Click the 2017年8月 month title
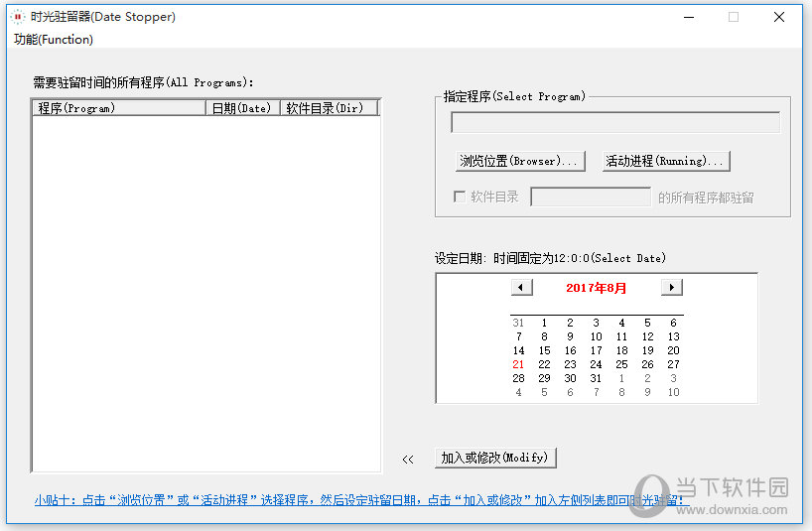 coord(596,288)
